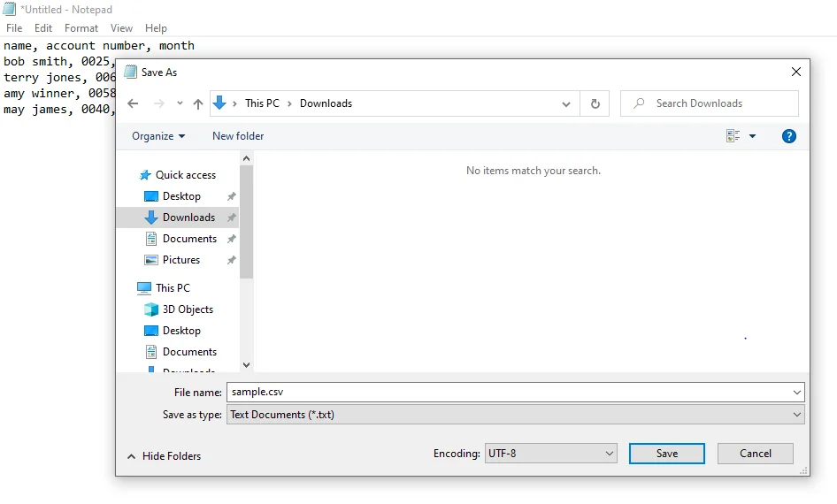Open the Format menu in Notepad
Image resolution: width=837 pixels, height=504 pixels.
[x=81, y=28]
